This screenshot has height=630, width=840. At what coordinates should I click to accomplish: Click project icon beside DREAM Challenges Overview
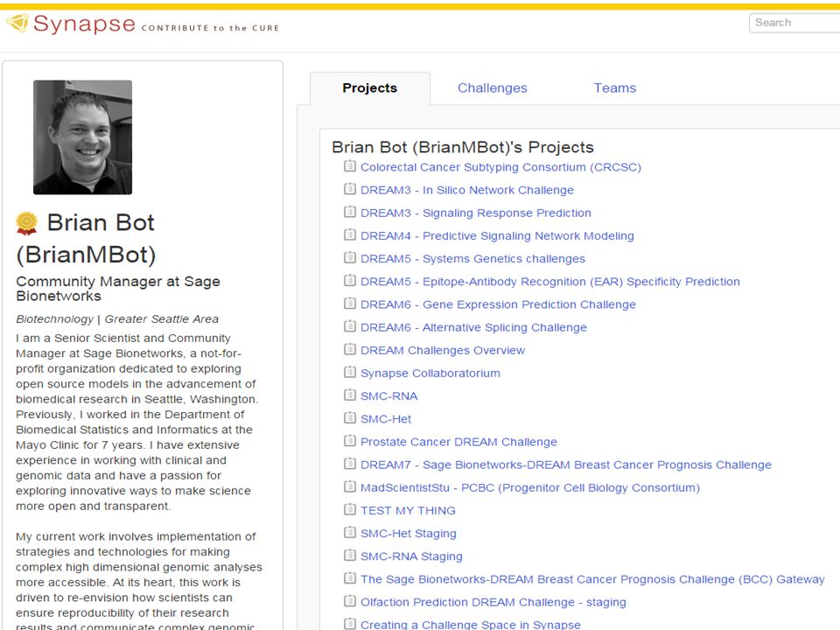pyautogui.click(x=349, y=349)
